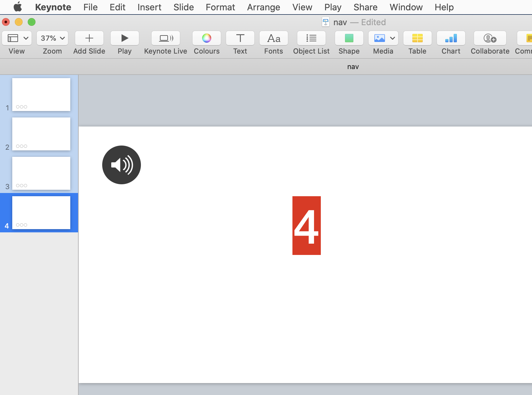Click the Add Slide plus icon

click(x=89, y=38)
